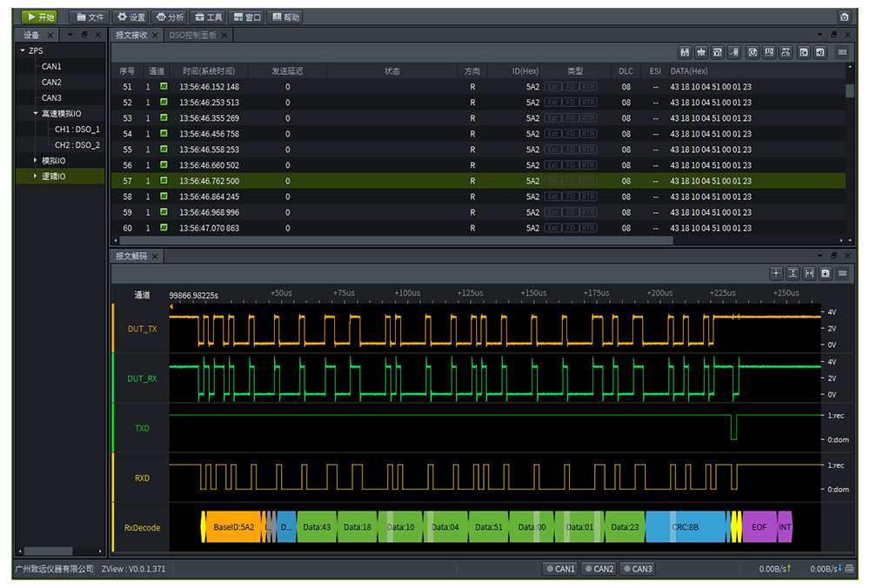Open the 窗口 menu
The width and height of the screenshot is (870, 588).
pyautogui.click(x=247, y=17)
